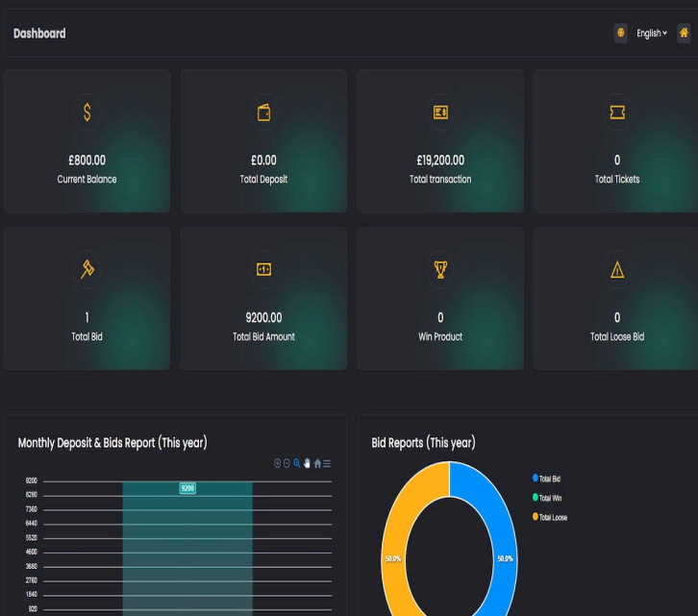Click the Monthly Deposit & Bids Report title
This screenshot has width=698, height=616.
[x=112, y=443]
